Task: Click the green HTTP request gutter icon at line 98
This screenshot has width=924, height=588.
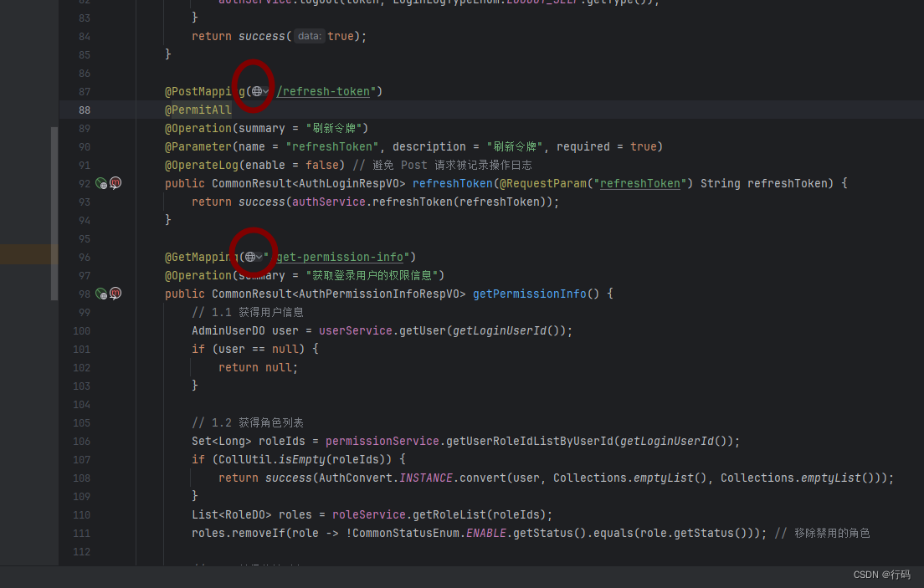Action: [102, 293]
